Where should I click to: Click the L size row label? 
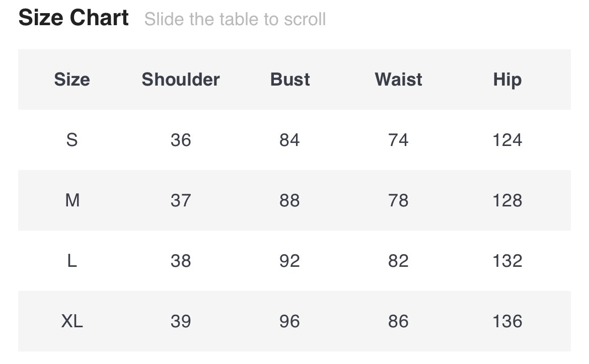click(72, 261)
